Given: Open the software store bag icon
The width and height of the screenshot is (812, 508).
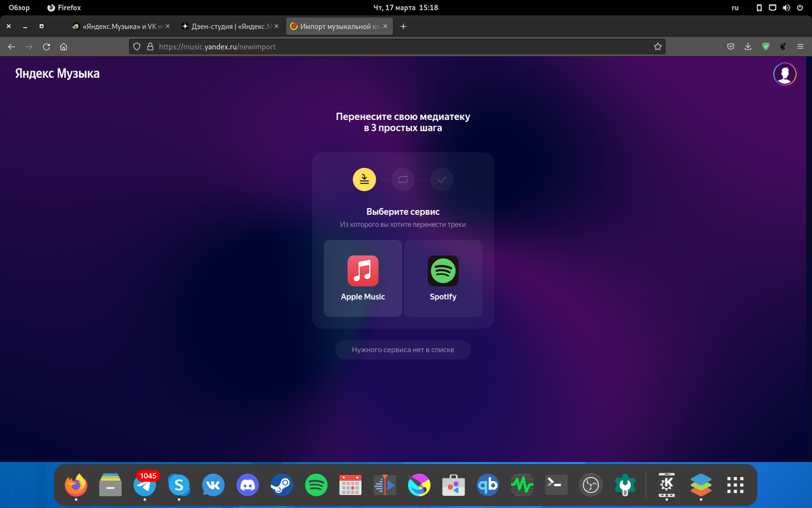Looking at the screenshot, I should [x=453, y=484].
